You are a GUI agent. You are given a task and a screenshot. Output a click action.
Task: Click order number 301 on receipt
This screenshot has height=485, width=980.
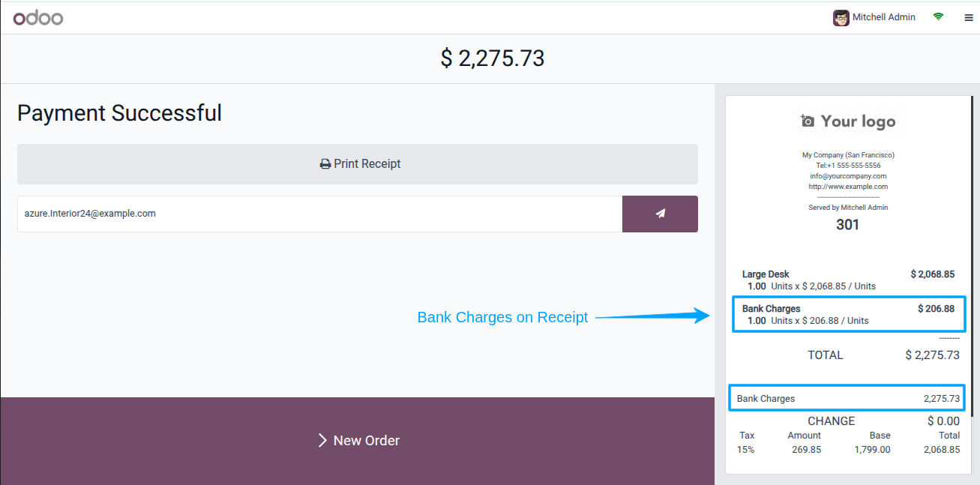848,225
